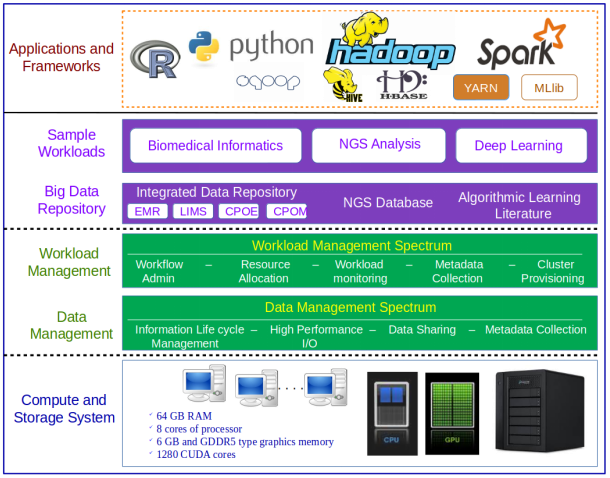Click the Sqoop logo under python
The image size is (610, 478).
268,81
